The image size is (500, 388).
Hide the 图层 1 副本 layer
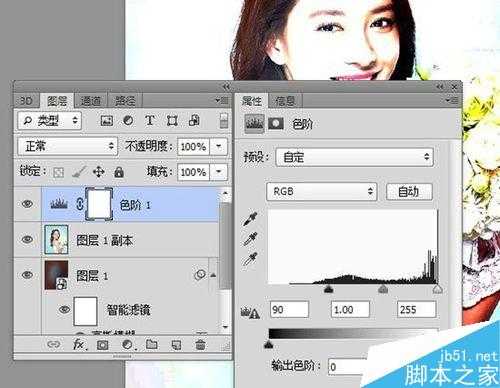pyautogui.click(x=27, y=239)
